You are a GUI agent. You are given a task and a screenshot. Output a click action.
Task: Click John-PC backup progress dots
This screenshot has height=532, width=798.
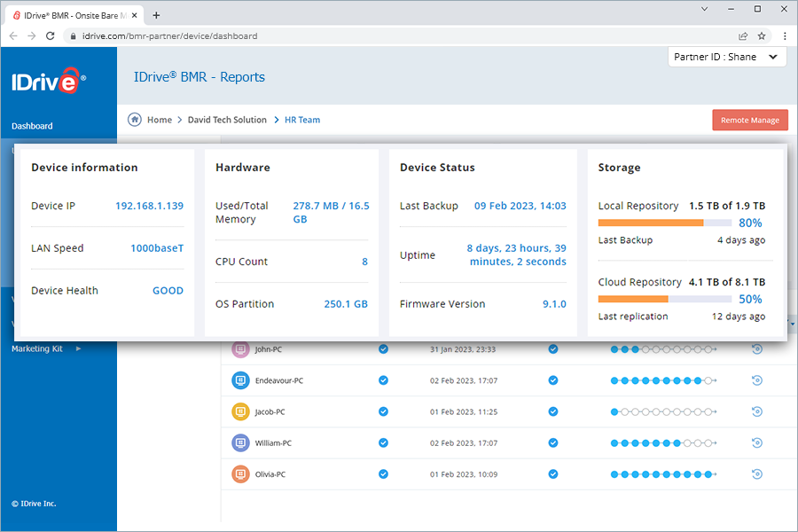663,349
